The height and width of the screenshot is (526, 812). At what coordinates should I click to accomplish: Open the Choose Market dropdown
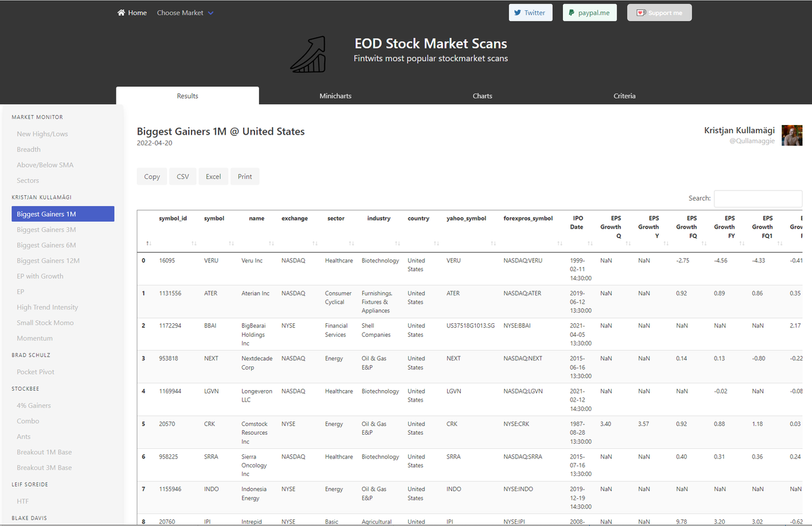[185, 13]
